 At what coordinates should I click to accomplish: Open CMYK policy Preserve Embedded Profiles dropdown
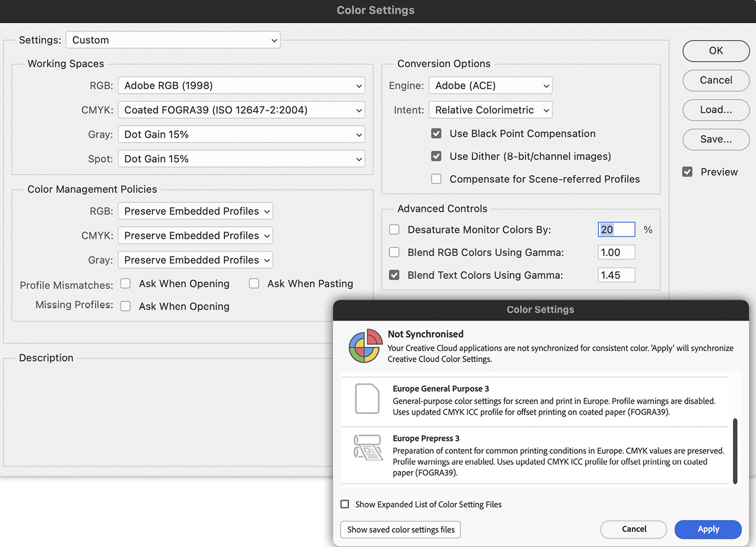(195, 235)
